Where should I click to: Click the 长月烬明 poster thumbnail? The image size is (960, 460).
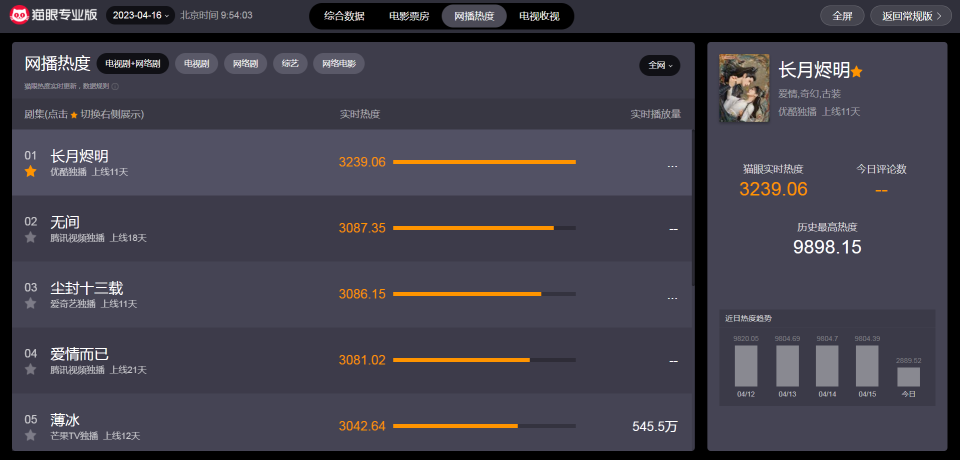pyautogui.click(x=744, y=88)
